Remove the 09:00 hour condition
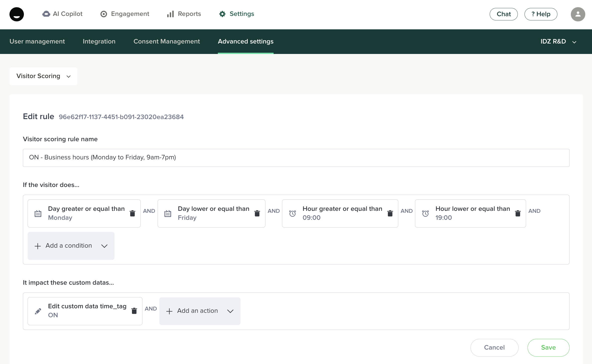Viewport: 592px width, 364px height. [390, 213]
